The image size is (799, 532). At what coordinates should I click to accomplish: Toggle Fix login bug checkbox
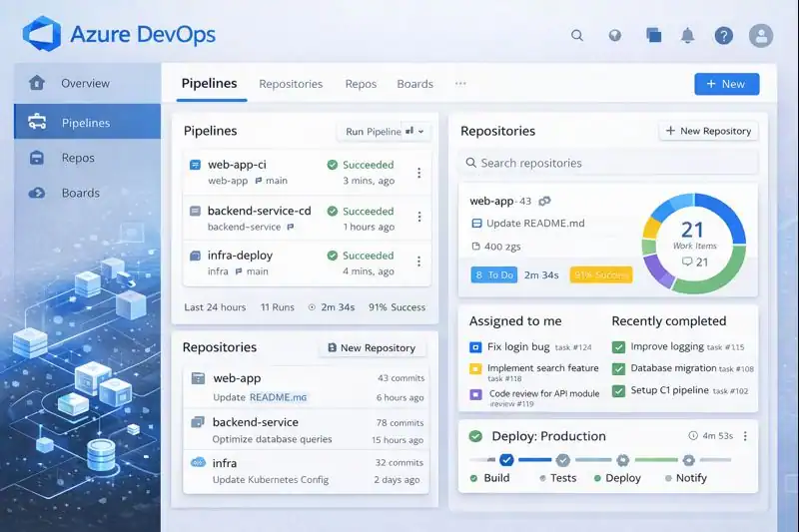click(x=475, y=347)
